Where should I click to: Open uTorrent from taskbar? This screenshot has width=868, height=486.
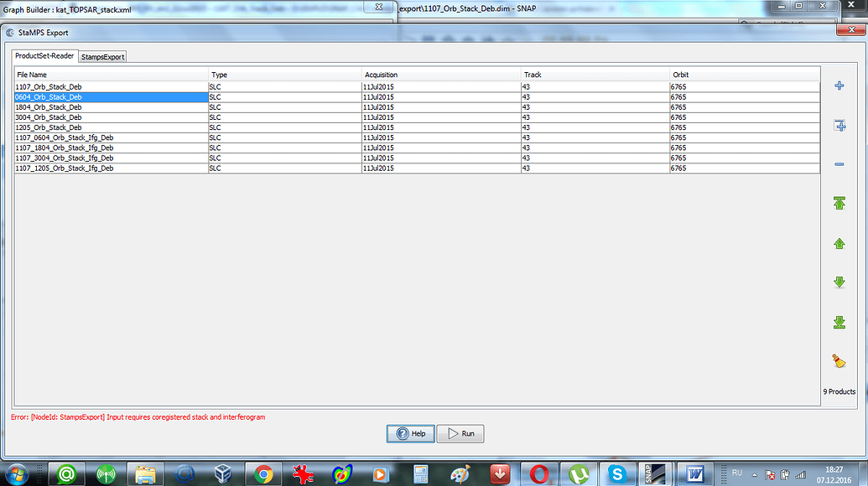(579, 474)
